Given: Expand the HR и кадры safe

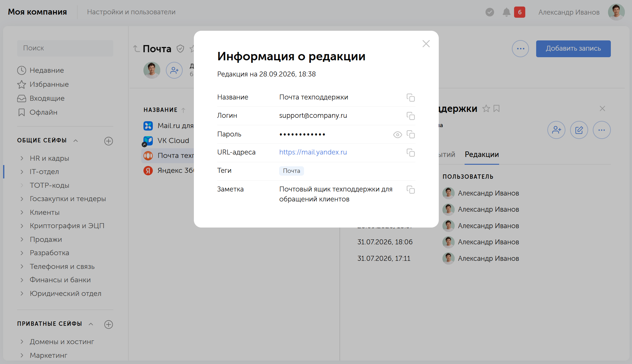Looking at the screenshot, I should (x=22, y=158).
